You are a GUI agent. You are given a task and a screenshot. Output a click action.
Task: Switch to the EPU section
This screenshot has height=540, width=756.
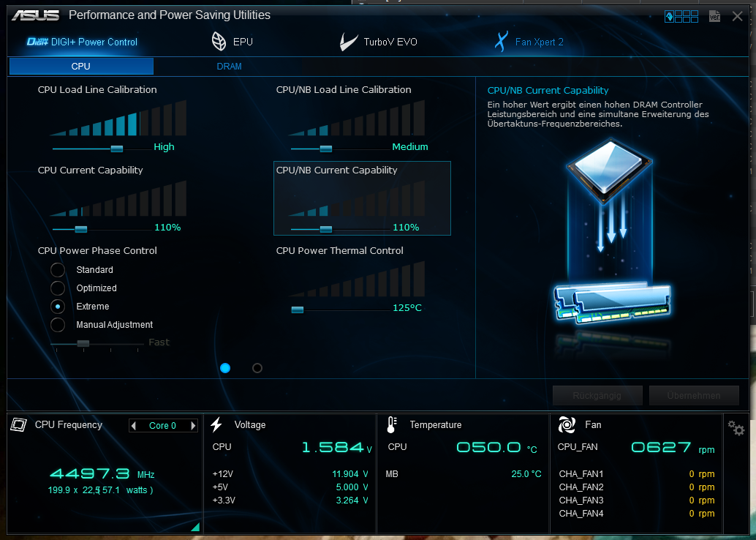(232, 42)
